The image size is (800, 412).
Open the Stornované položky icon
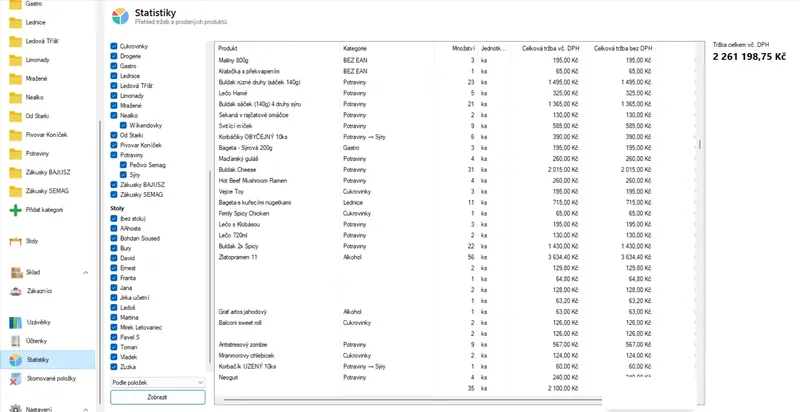[16, 379]
